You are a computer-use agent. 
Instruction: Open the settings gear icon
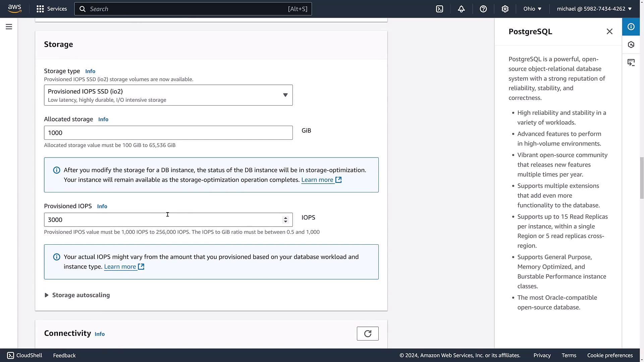(x=505, y=9)
